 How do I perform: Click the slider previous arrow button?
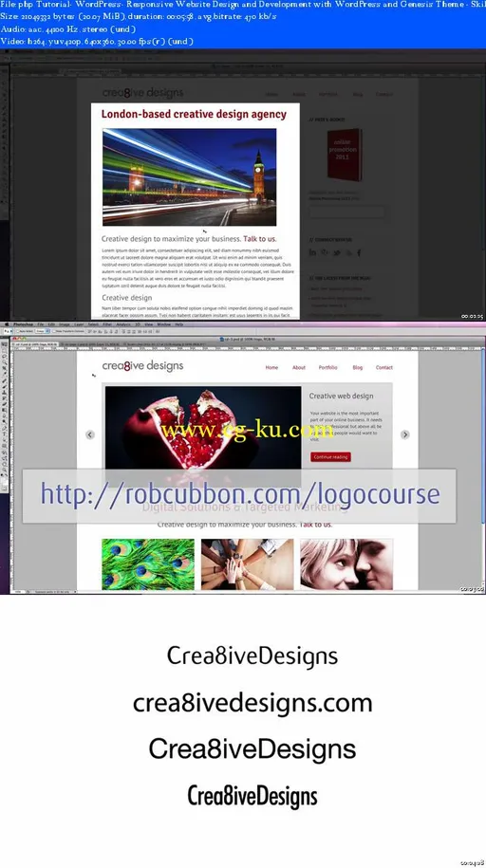click(x=90, y=434)
